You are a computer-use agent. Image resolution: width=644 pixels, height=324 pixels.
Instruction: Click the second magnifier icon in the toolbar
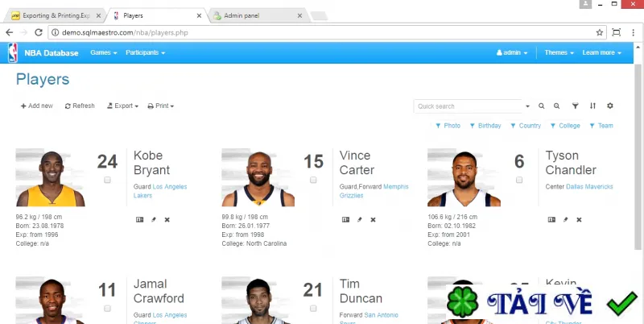(x=556, y=106)
